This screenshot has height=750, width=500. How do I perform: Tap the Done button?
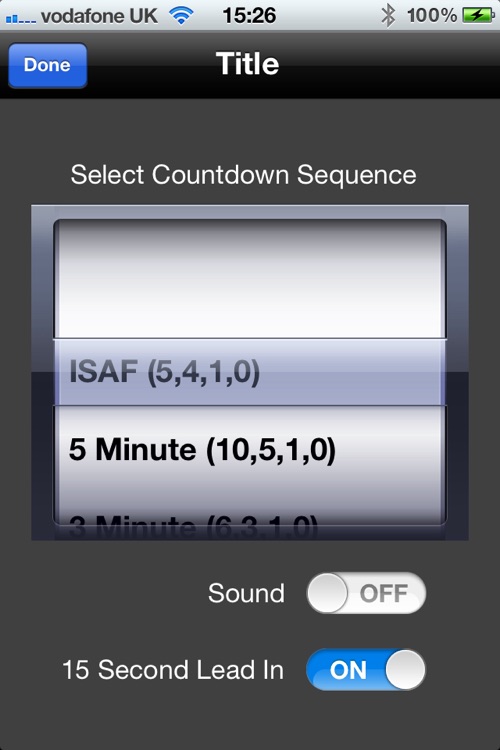coord(47,66)
